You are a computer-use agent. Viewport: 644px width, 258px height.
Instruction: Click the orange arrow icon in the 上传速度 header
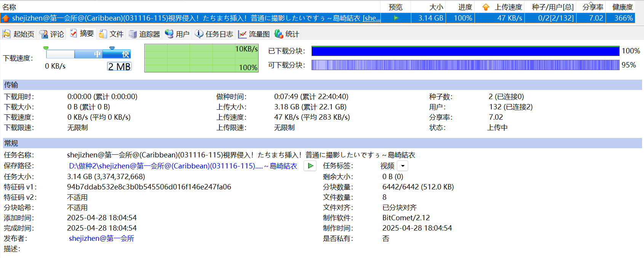coord(486,7)
